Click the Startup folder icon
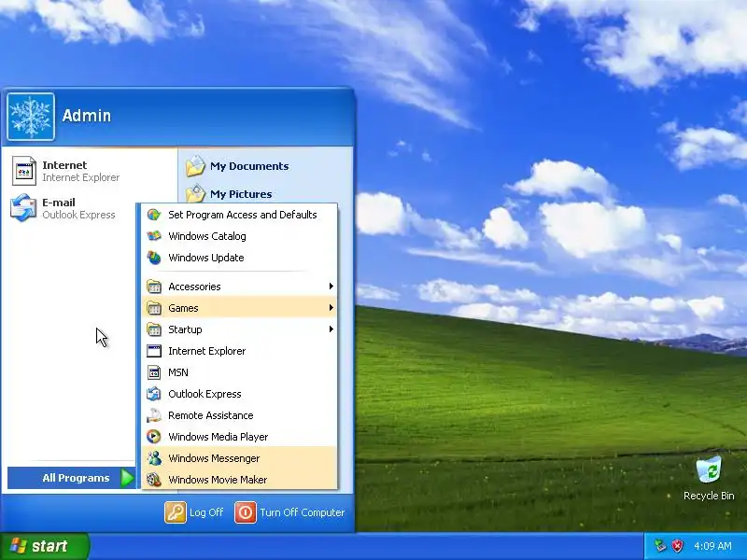The width and height of the screenshot is (747, 560). click(x=153, y=329)
